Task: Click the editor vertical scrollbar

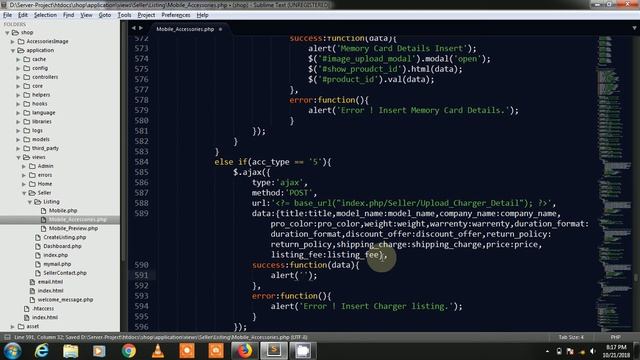Action: point(635,278)
